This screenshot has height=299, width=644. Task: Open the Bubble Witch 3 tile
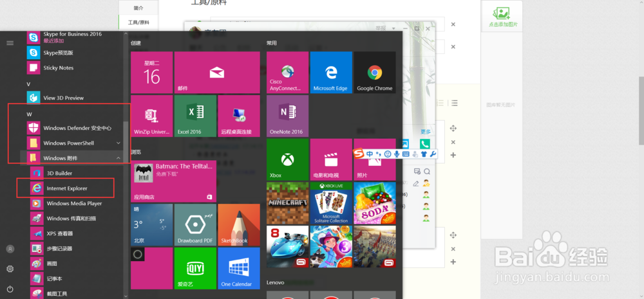[x=331, y=246]
